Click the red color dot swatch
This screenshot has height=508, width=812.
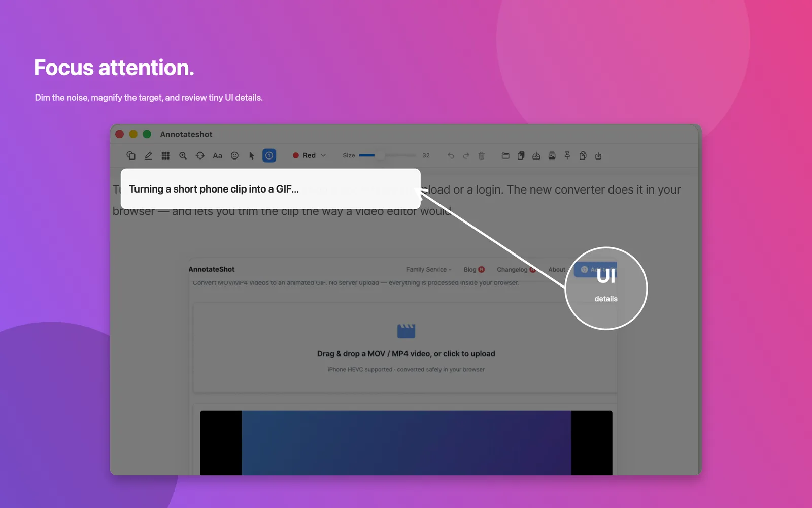pos(295,155)
